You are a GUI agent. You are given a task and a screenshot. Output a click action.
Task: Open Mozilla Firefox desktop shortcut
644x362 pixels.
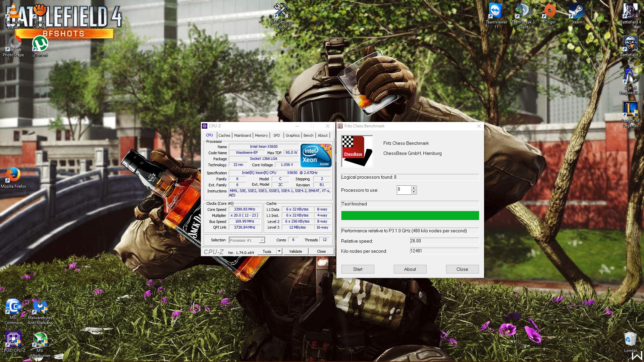[x=13, y=178]
